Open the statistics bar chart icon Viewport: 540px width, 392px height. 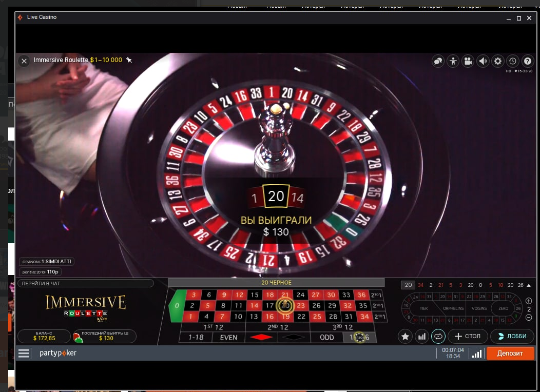(x=422, y=336)
